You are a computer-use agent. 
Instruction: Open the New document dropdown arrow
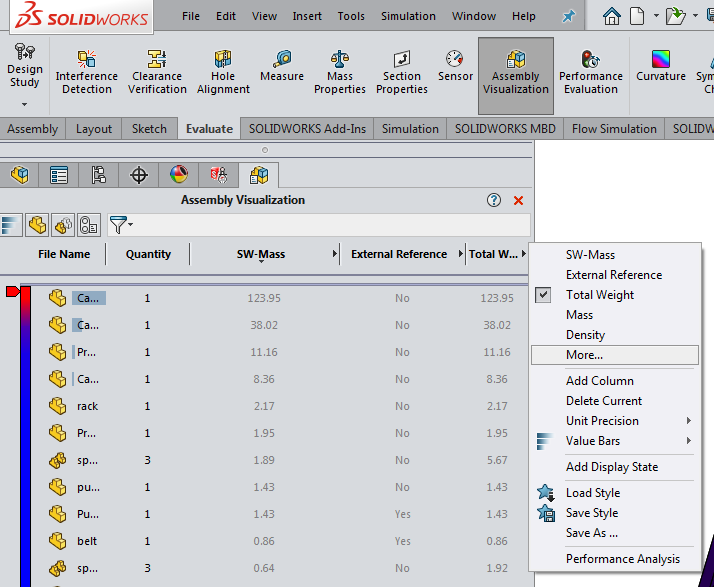[656, 15]
